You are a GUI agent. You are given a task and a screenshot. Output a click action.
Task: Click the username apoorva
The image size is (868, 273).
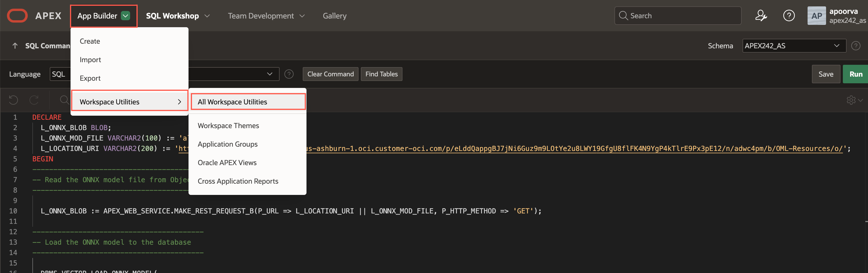coord(843,11)
